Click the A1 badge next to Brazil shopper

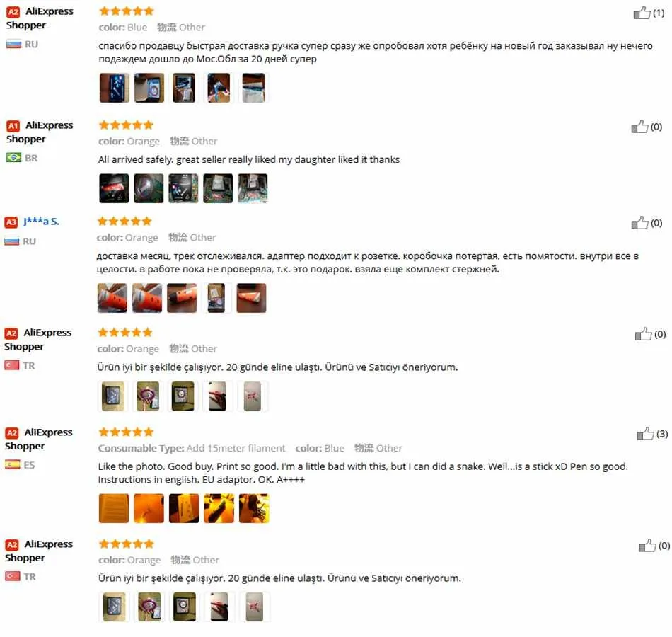click(13, 126)
